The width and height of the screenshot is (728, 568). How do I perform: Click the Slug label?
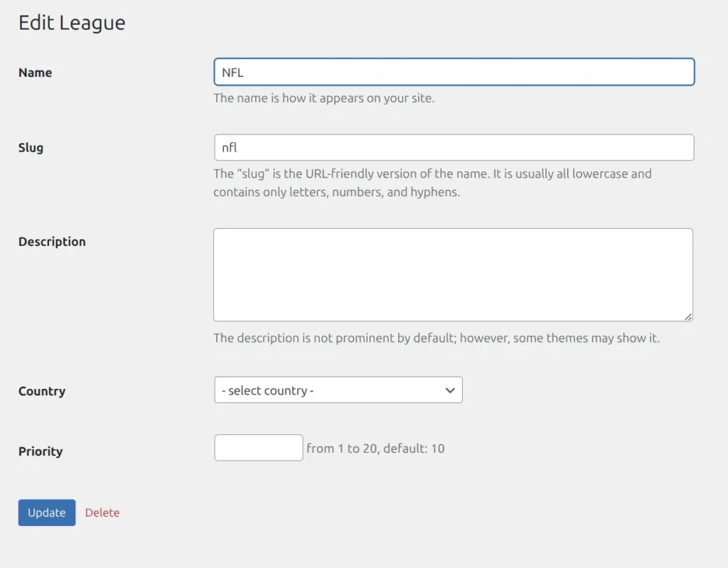(x=31, y=148)
